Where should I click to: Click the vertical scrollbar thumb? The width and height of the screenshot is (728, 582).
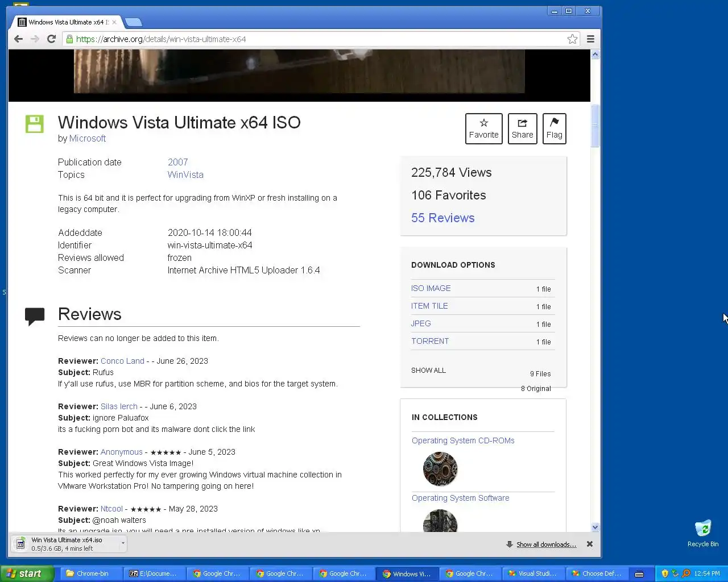pos(595,126)
